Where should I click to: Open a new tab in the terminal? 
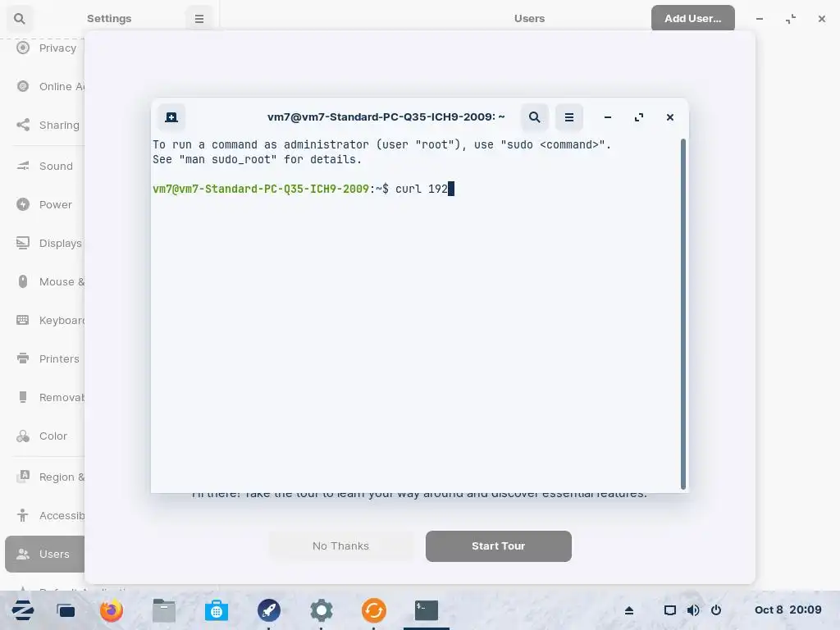click(171, 117)
